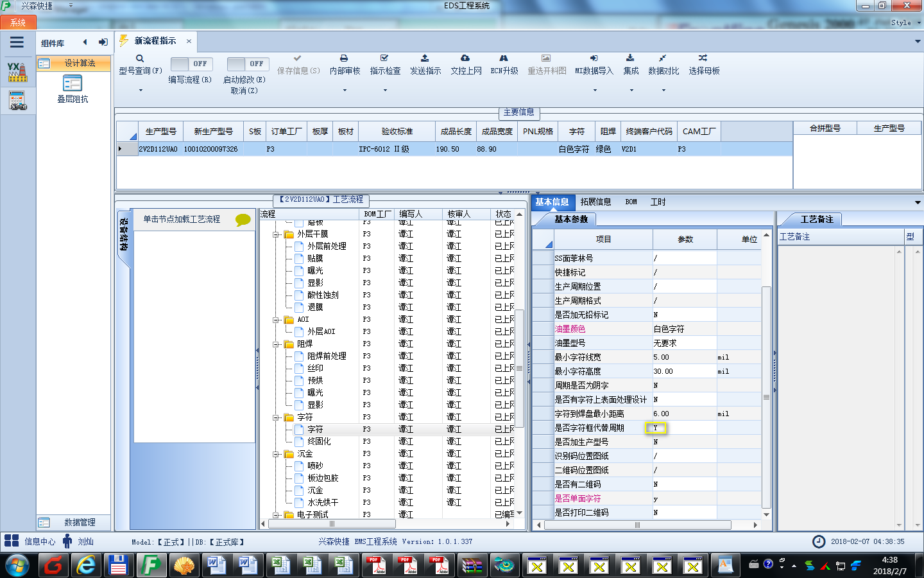
Task: Click the WinRAR icon in taskbar
Action: coord(472,565)
